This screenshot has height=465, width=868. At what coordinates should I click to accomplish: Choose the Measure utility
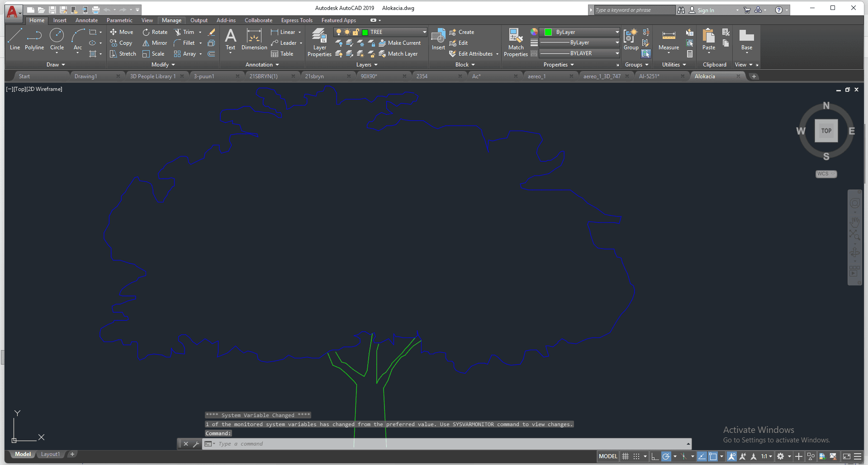669,40
